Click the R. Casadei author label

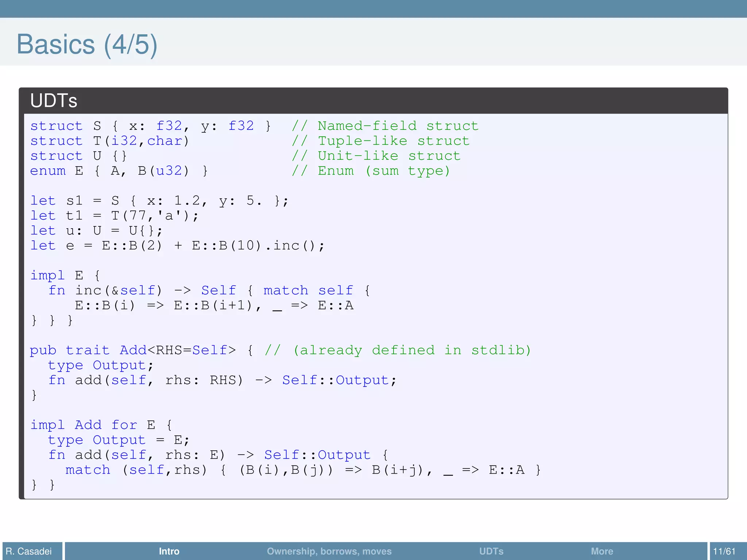point(29,551)
